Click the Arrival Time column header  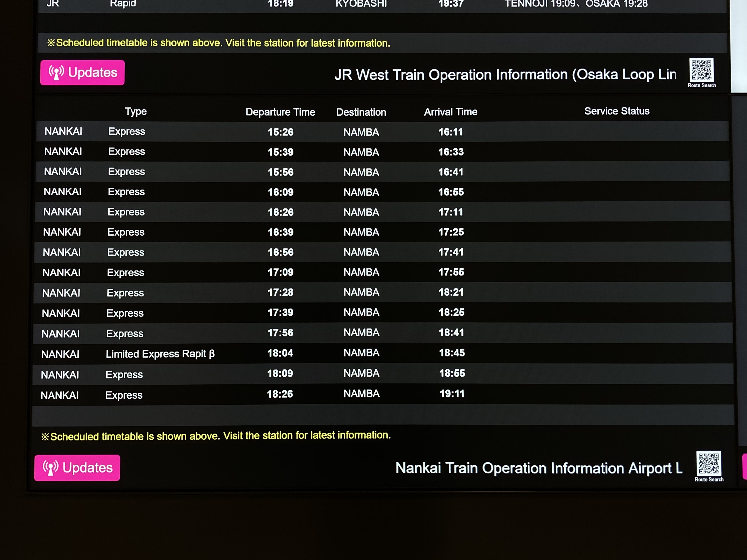point(451,112)
